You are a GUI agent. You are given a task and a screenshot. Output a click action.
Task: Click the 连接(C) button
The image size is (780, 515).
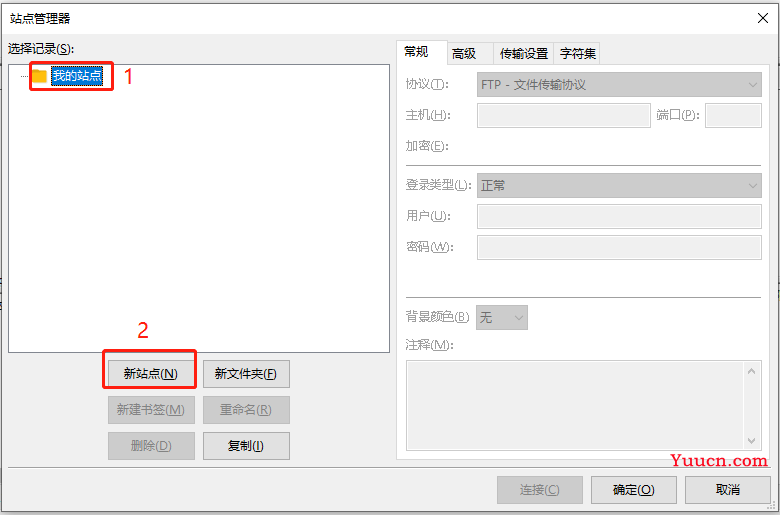point(540,490)
